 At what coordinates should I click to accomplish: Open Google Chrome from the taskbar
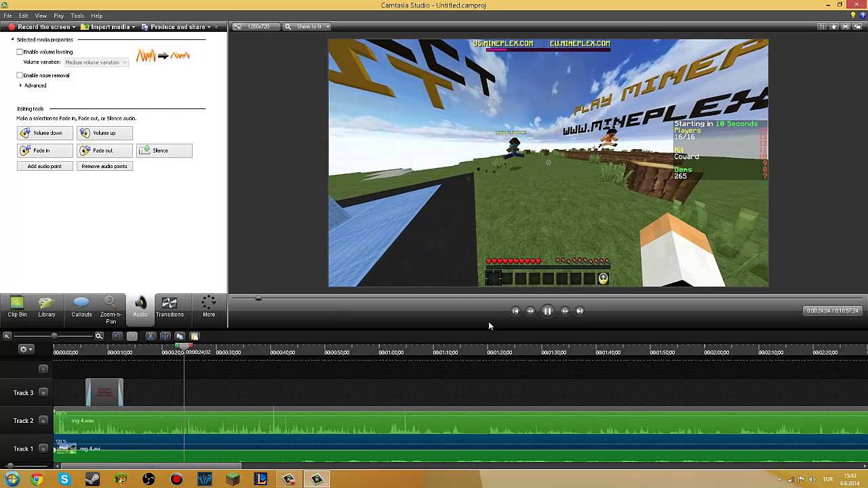pyautogui.click(x=37, y=479)
